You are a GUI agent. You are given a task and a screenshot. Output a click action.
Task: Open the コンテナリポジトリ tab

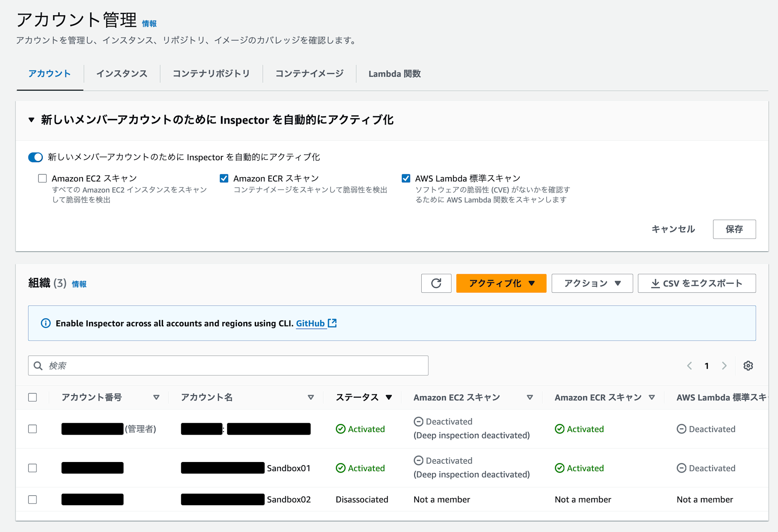[x=211, y=73]
